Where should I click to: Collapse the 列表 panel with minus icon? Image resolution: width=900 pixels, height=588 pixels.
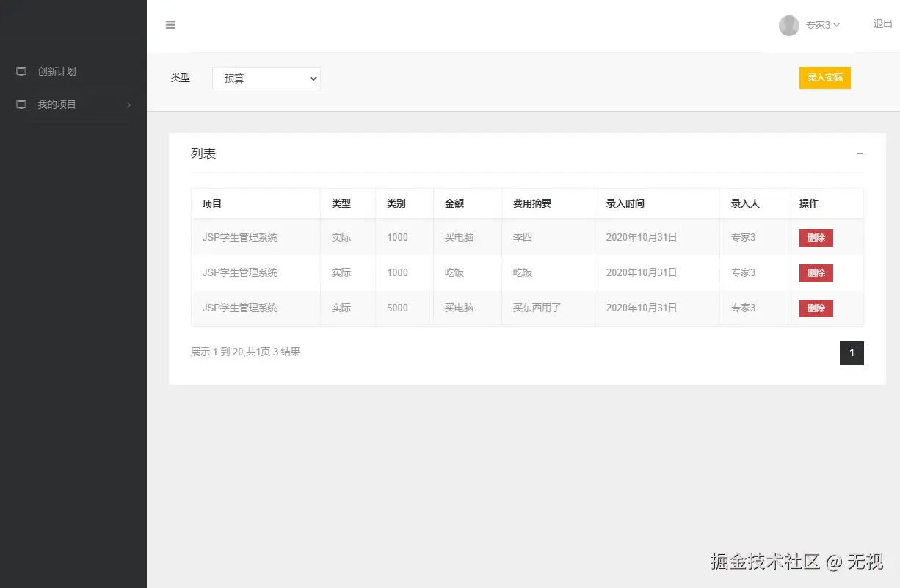[860, 154]
